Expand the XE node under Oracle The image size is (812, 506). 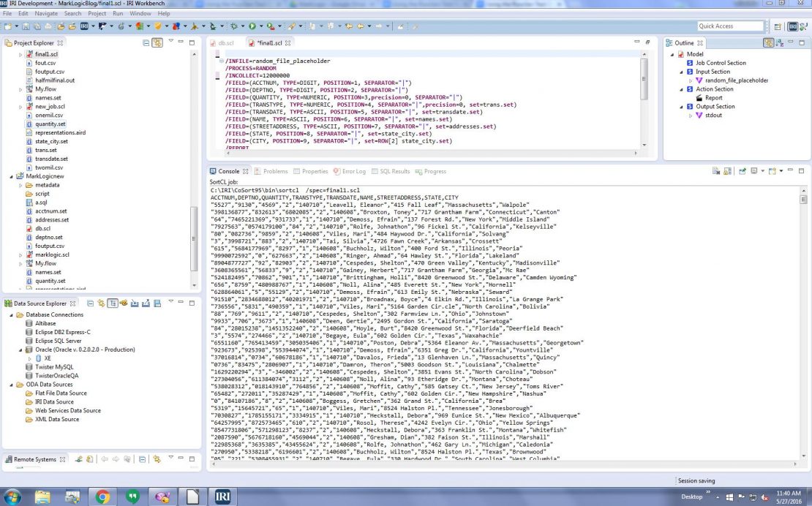(29, 358)
